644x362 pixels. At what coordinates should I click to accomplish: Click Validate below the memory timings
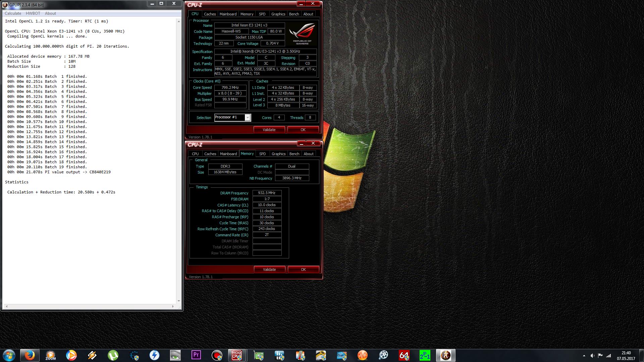pyautogui.click(x=269, y=269)
